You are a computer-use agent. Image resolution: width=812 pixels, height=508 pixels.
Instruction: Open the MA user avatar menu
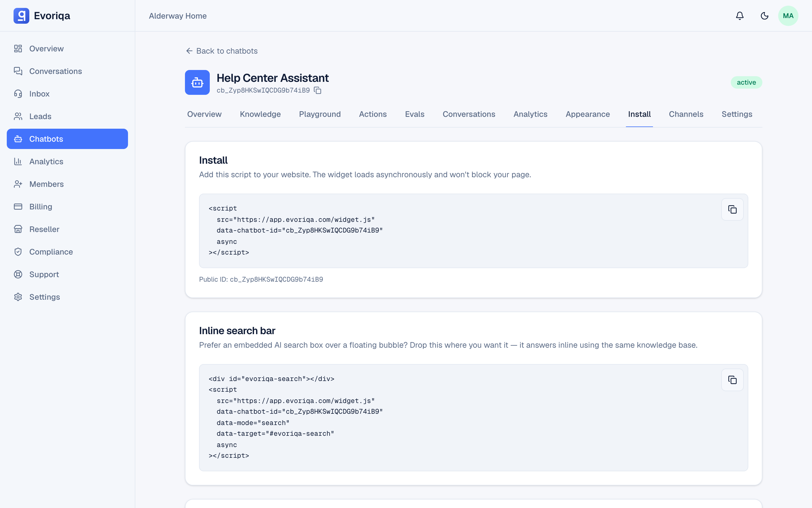point(788,16)
